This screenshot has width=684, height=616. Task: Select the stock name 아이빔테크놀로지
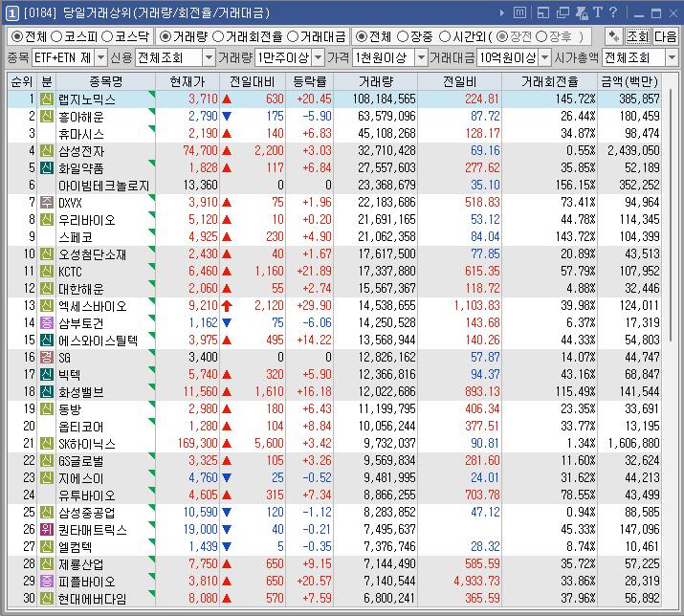104,186
